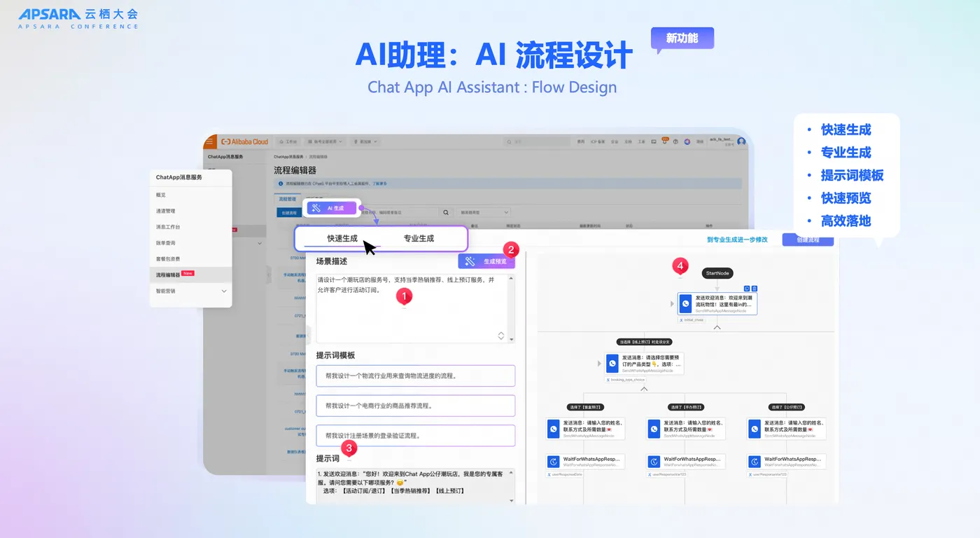Click WhatsApp icon of send node under 【盲盒预订】
This screenshot has width=980, height=538.
[x=554, y=429]
